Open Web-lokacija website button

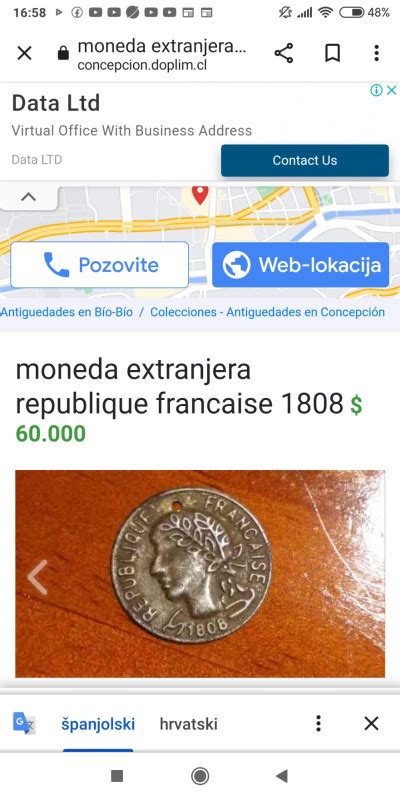[301, 264]
